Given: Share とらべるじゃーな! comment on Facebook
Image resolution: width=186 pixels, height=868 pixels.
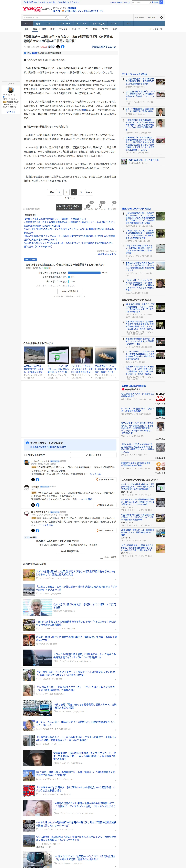Looking at the screenshot, I should pos(38,479).
